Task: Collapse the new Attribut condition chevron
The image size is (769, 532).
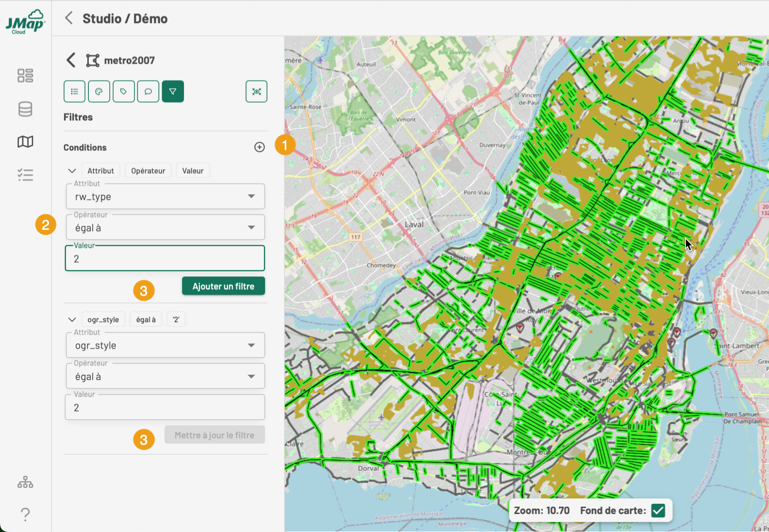Action: coord(72,171)
